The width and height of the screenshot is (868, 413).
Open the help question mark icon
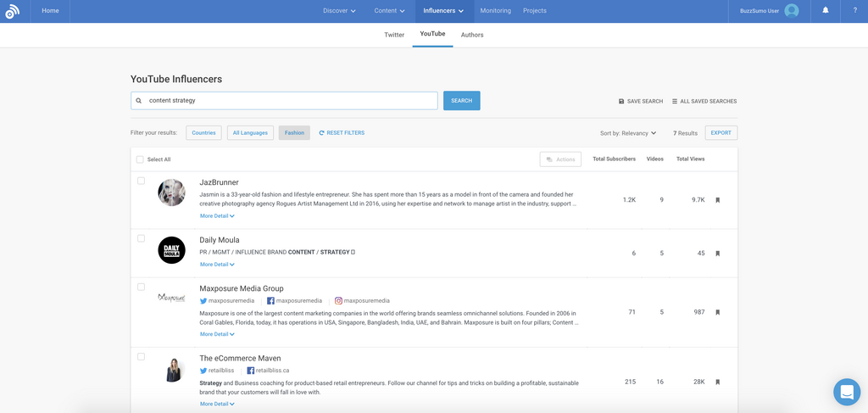pyautogui.click(x=854, y=10)
